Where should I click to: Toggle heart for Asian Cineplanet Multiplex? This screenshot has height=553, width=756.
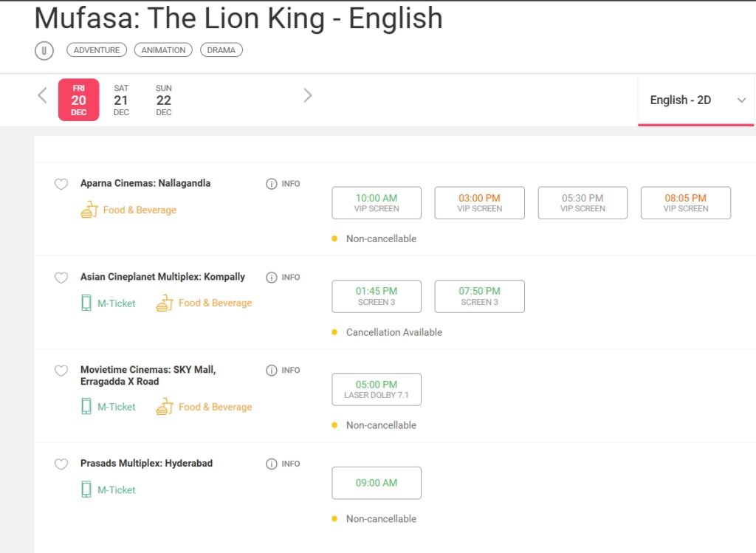click(x=61, y=278)
